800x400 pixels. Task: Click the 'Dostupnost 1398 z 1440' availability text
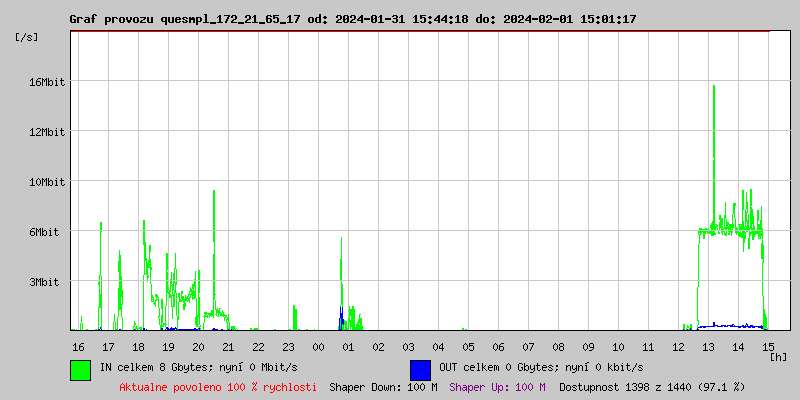pyautogui.click(x=652, y=387)
